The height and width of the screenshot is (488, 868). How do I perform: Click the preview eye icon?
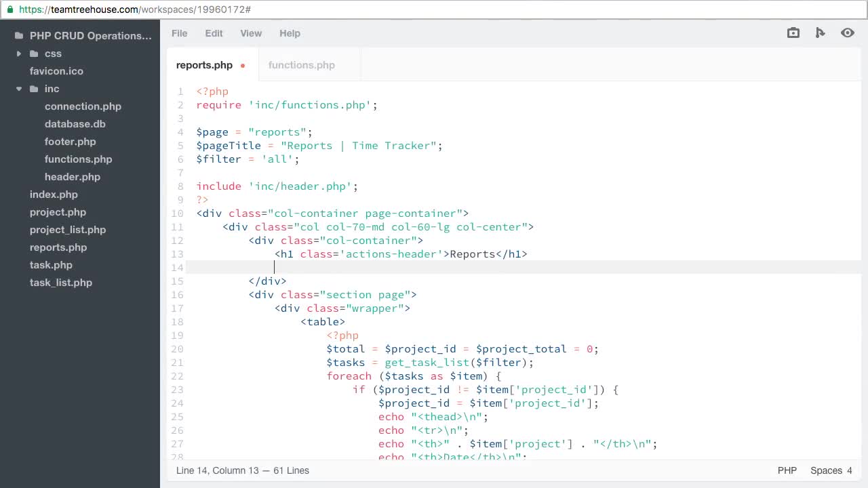848,33
